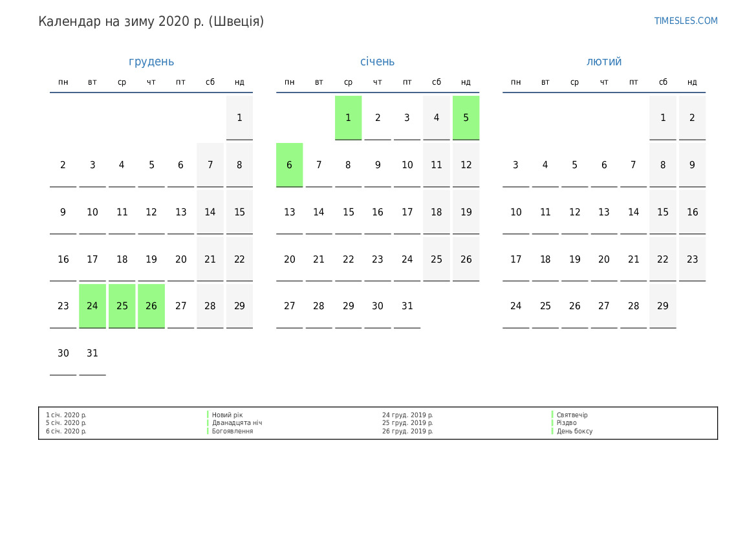This screenshot has height=535, width=756.
Task: Select December 25 highlighted holiday cell
Action: [x=122, y=306]
